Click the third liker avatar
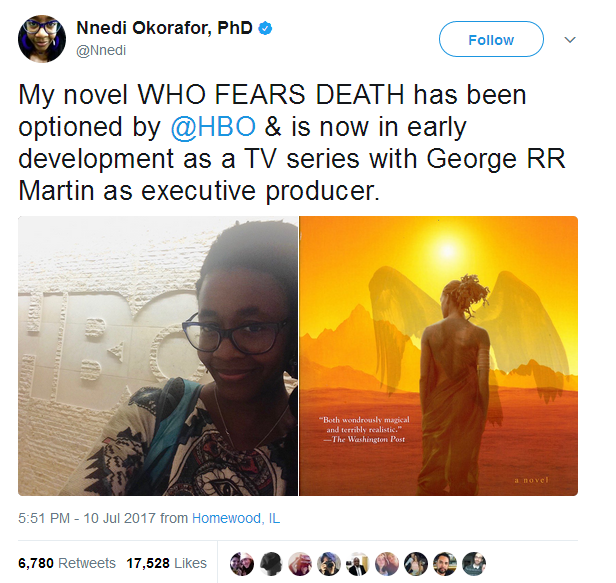616x583 pixels. pyautogui.click(x=300, y=564)
